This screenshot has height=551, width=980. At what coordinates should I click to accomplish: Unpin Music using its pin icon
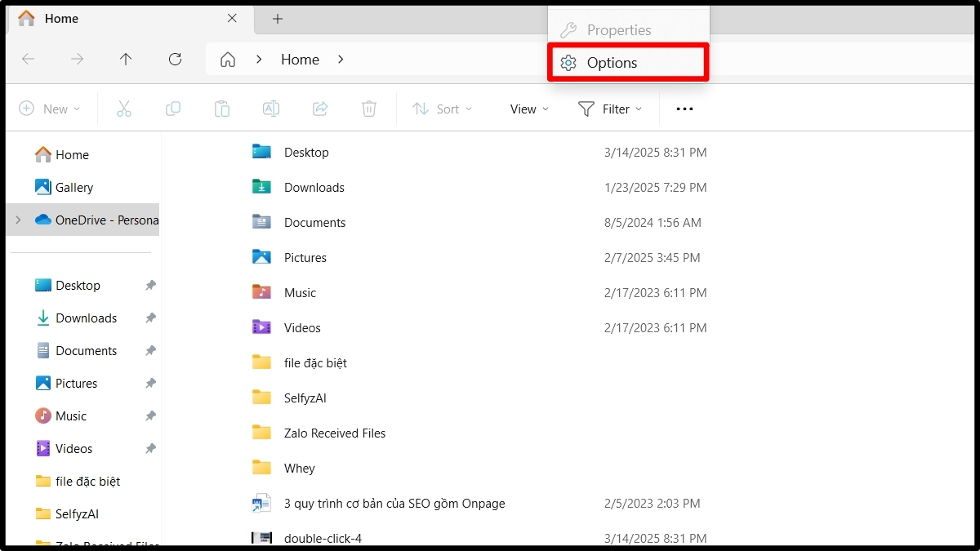(x=150, y=416)
